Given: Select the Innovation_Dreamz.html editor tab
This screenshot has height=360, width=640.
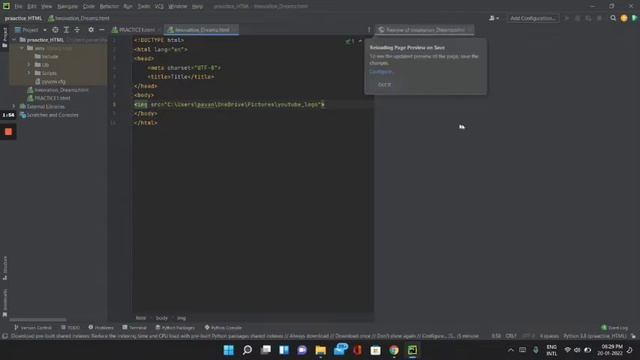Looking at the screenshot, I should click(202, 30).
